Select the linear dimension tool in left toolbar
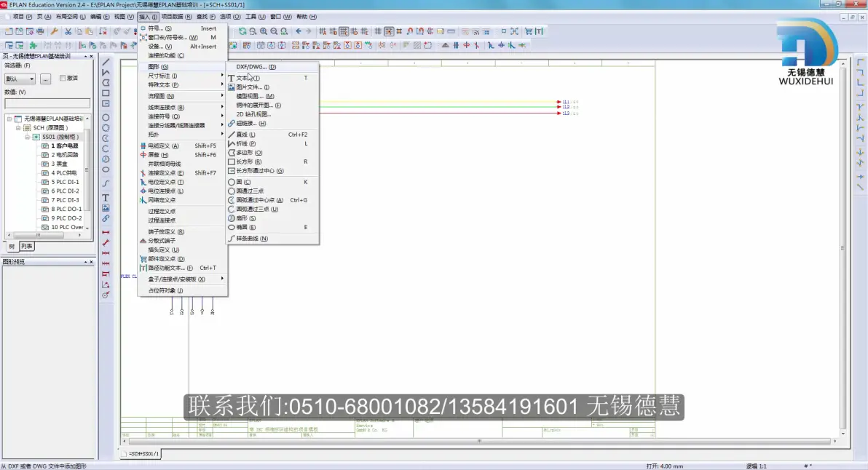The image size is (868, 470). pos(106,232)
